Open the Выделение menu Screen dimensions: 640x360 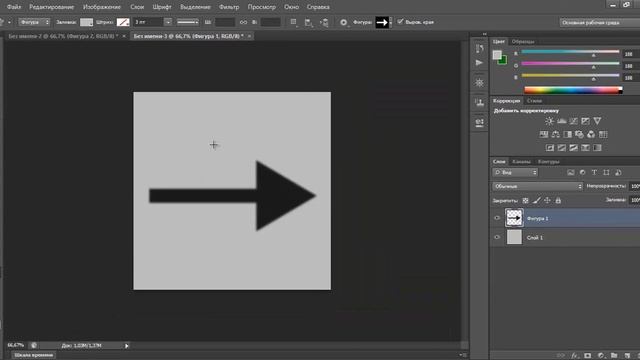(195, 7)
